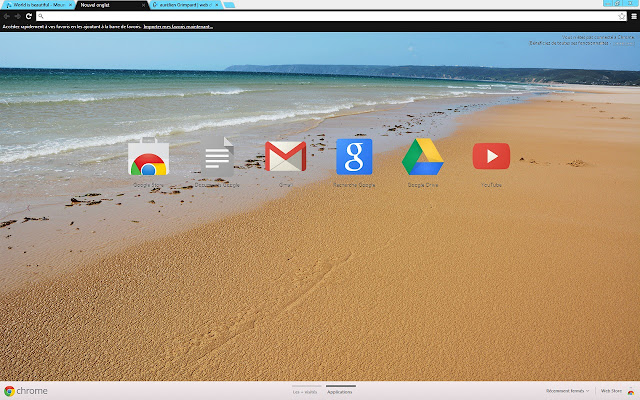
Task: Go forward with the forward arrow
Action: pos(18,16)
